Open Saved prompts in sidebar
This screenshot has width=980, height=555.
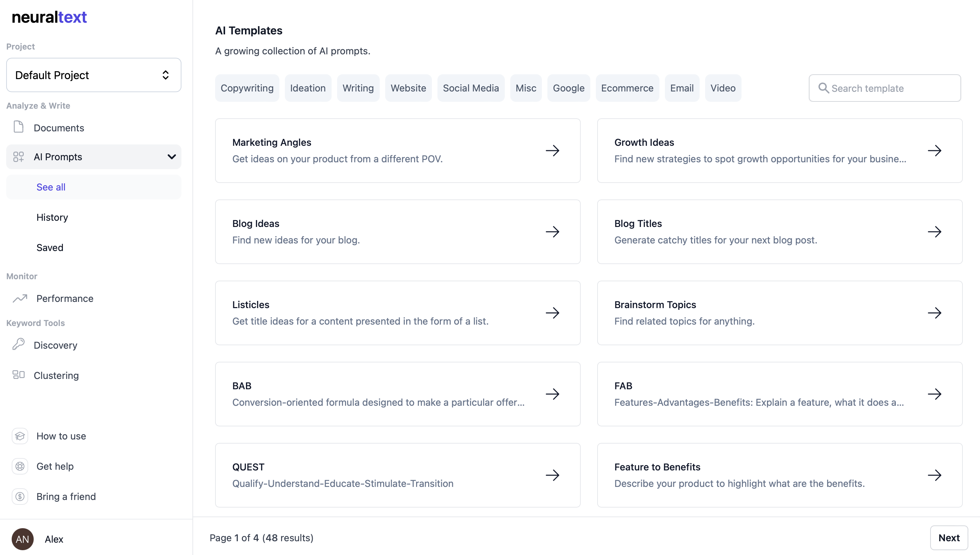coord(50,247)
